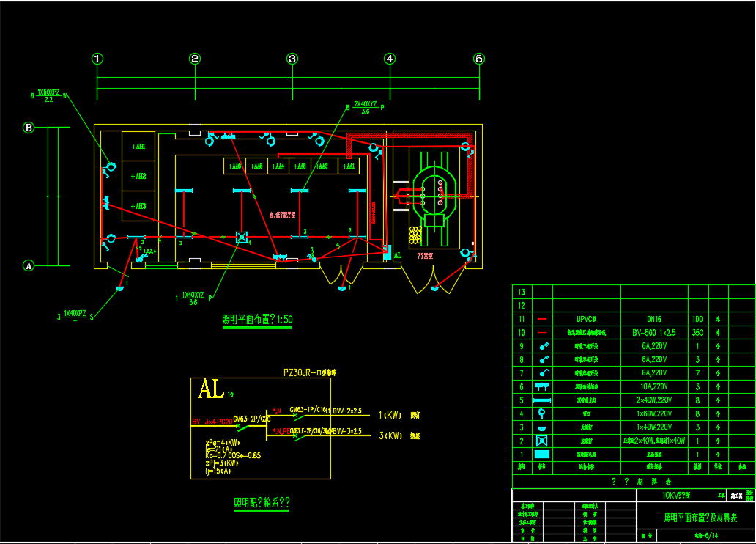Select the 1(KW) circuit load text

(390, 415)
